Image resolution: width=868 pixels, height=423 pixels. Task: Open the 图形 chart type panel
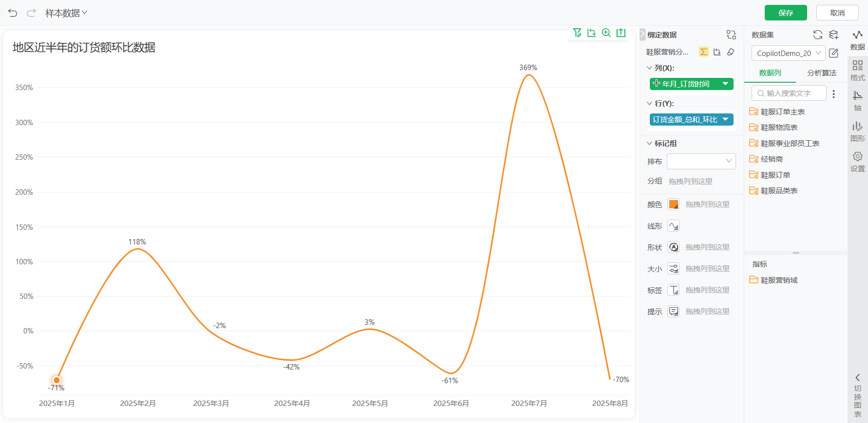pos(857,131)
